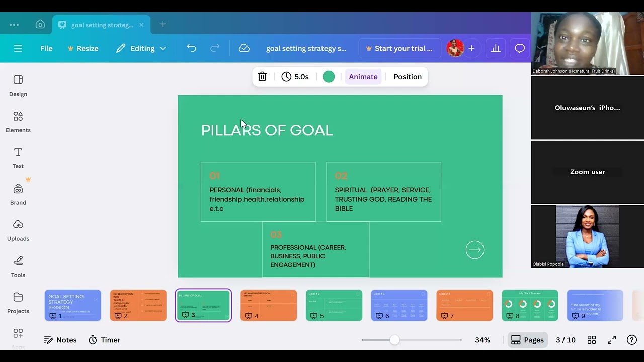Open the Elements panel
Screen dimensions: 644x362
18,122
